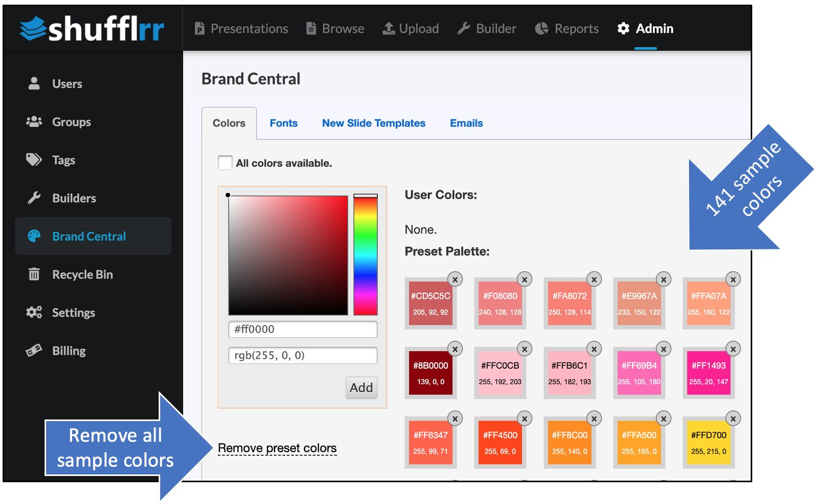This screenshot has height=504, width=816.
Task: Remove the #F08080 preset color
Action: coord(525,279)
